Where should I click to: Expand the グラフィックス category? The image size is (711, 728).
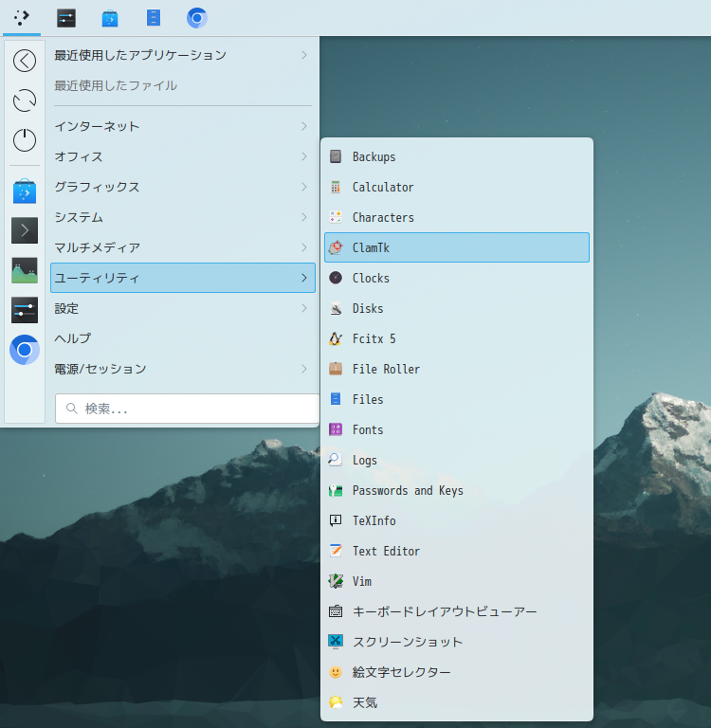(182, 187)
